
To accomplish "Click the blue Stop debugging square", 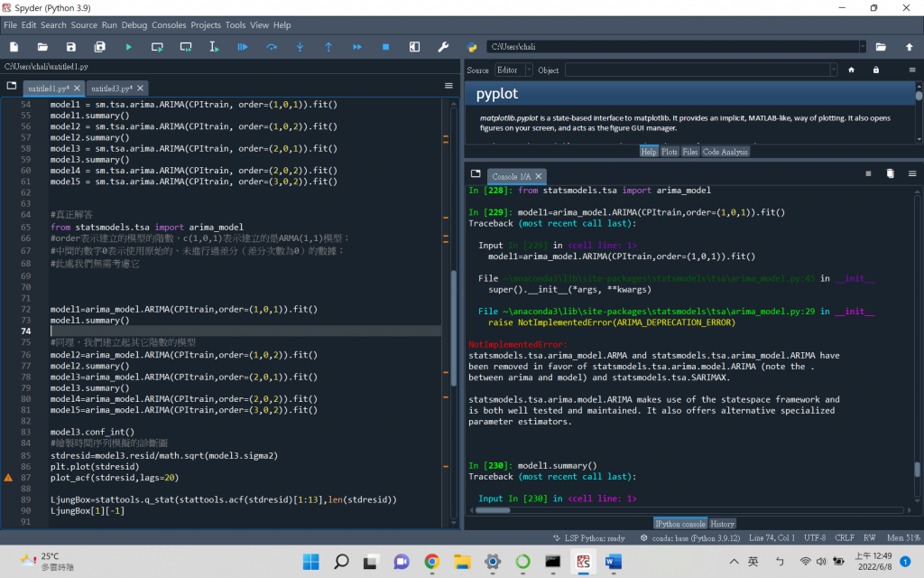I will [385, 46].
